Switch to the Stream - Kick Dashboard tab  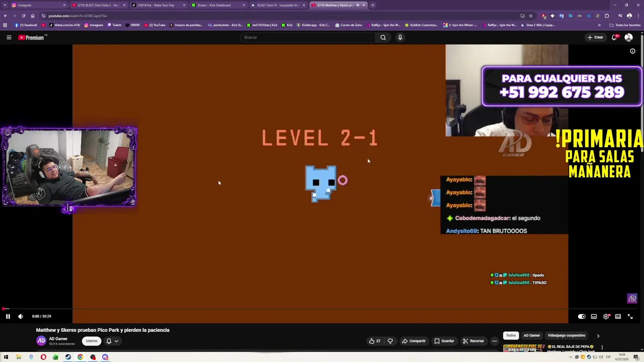coord(217,5)
